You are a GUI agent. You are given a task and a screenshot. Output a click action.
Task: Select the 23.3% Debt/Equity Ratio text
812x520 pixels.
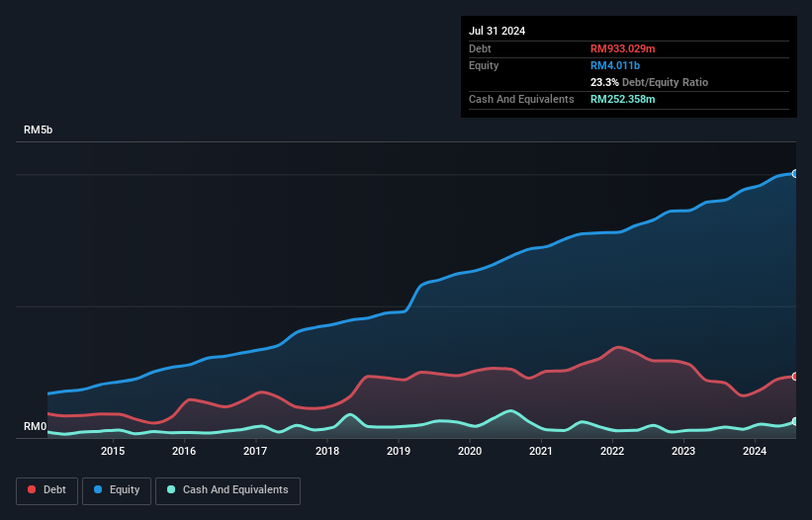point(649,82)
